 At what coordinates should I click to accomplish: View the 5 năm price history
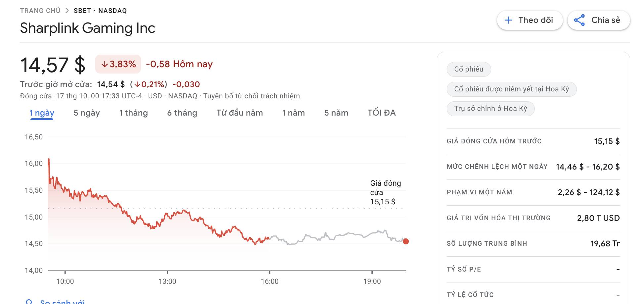[x=336, y=113]
